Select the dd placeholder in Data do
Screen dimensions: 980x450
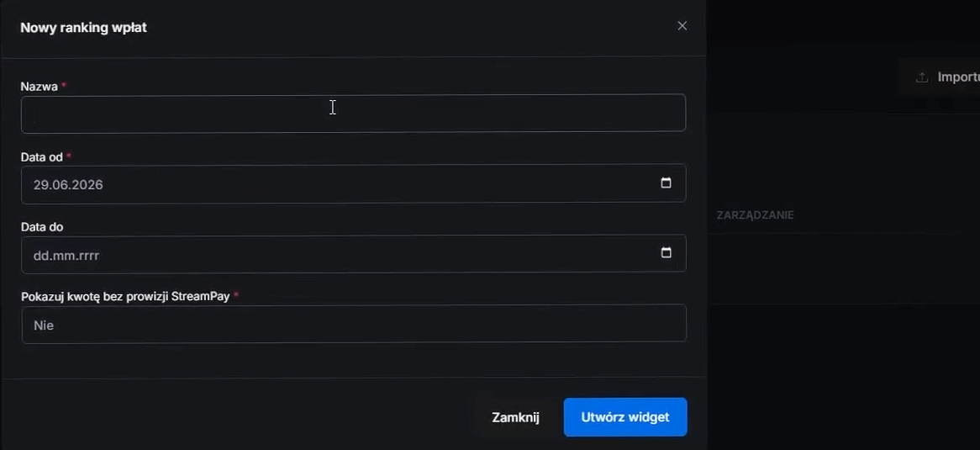click(40, 256)
